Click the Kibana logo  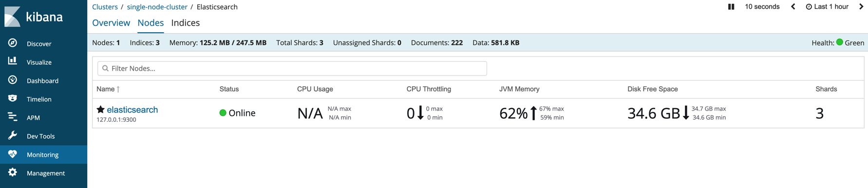(34, 17)
